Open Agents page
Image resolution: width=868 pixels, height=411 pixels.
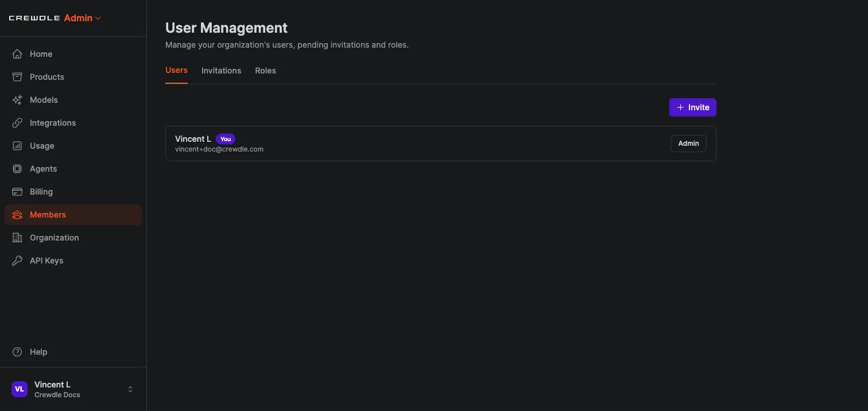pyautogui.click(x=73, y=169)
